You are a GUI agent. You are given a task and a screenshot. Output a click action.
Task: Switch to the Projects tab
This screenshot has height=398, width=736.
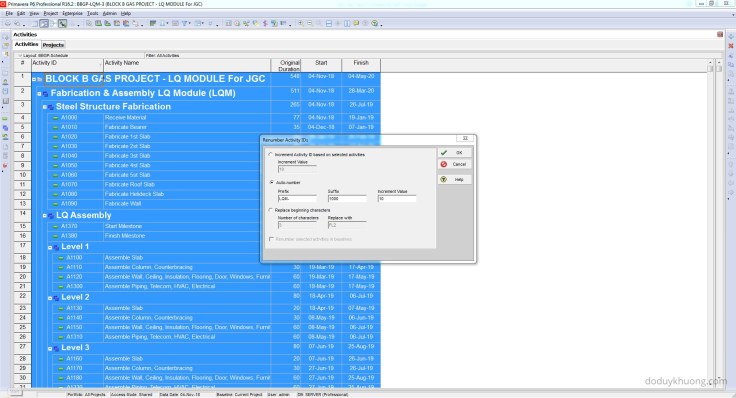tap(53, 45)
